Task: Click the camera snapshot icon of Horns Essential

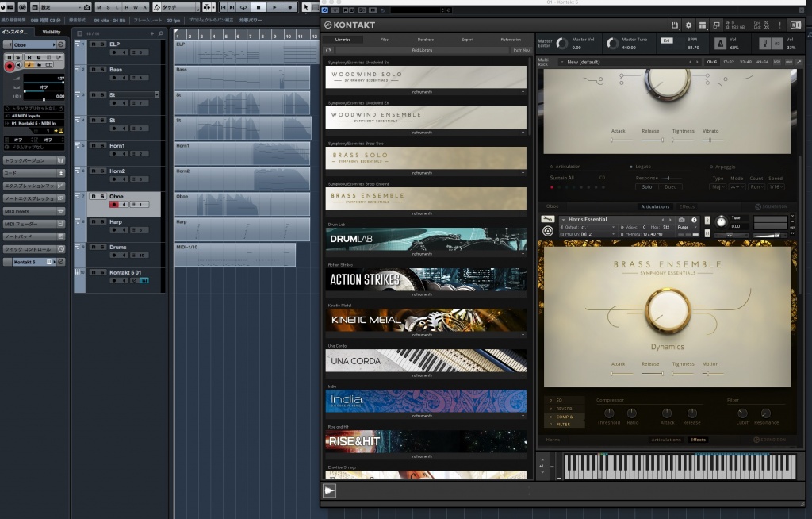Action: click(x=681, y=220)
